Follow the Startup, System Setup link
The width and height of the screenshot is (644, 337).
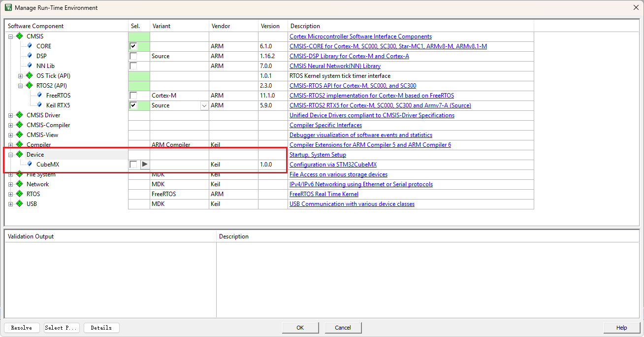pyautogui.click(x=318, y=155)
